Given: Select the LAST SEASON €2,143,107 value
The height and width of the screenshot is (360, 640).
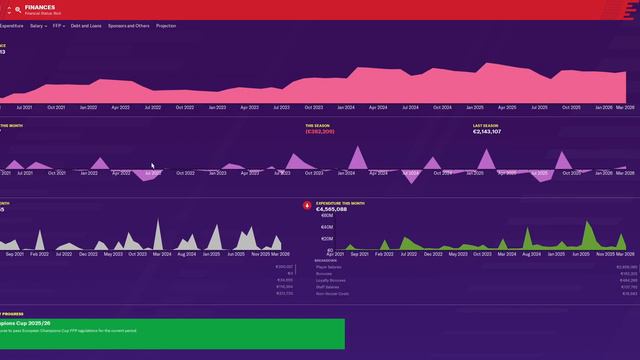Looking at the screenshot, I should (x=487, y=132).
